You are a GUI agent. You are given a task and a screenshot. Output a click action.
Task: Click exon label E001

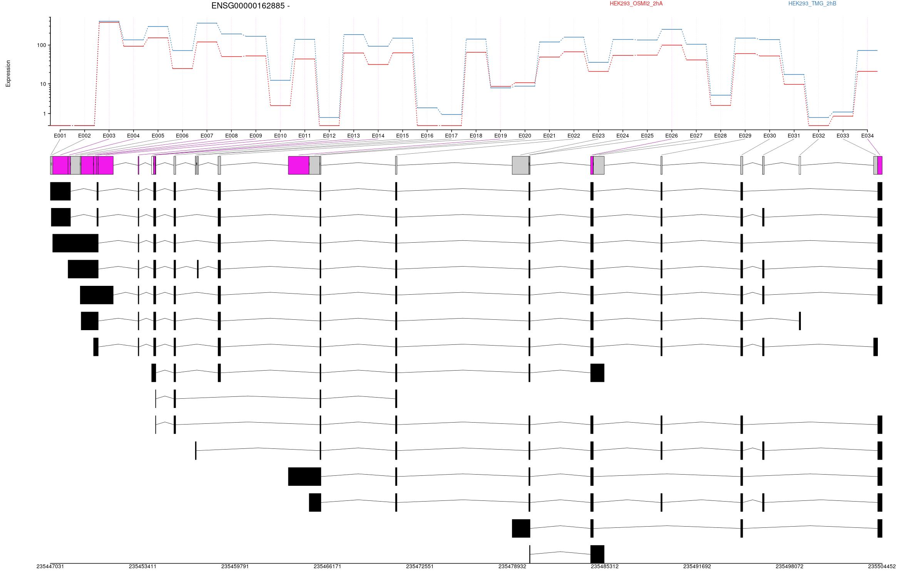(x=60, y=136)
